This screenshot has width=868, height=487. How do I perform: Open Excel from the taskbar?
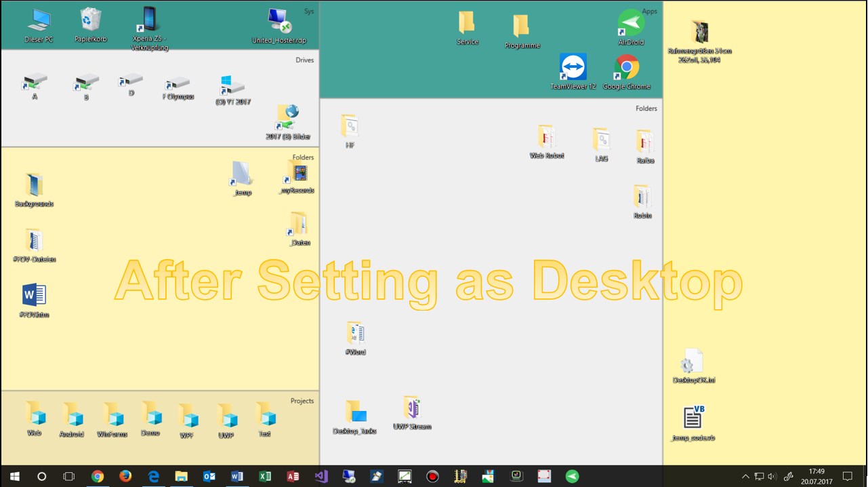tap(265, 476)
